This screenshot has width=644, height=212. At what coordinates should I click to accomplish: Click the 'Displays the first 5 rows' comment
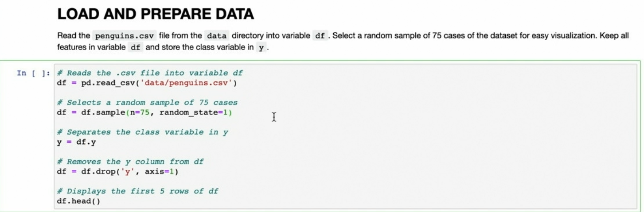pos(137,192)
